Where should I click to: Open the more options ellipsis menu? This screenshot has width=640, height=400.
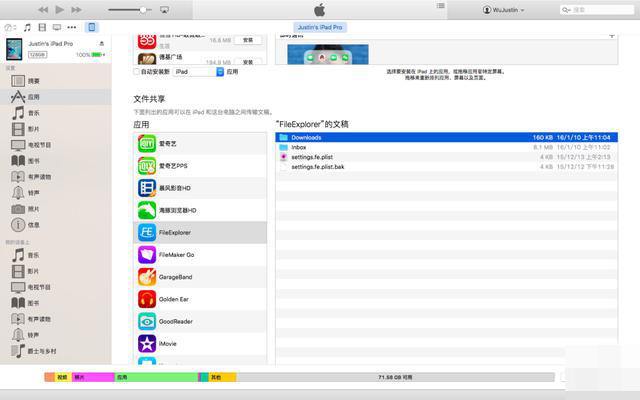pyautogui.click(x=72, y=27)
